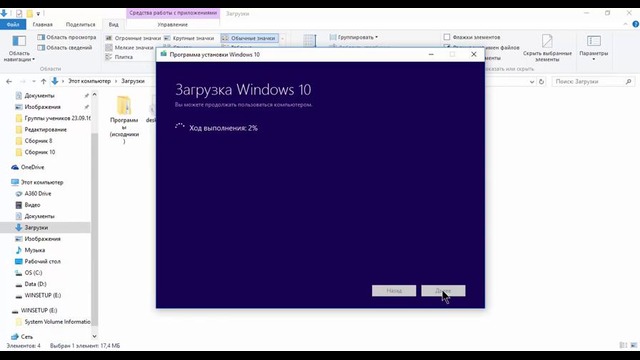
Task: Click the Назад button in setup
Action: [x=394, y=291]
